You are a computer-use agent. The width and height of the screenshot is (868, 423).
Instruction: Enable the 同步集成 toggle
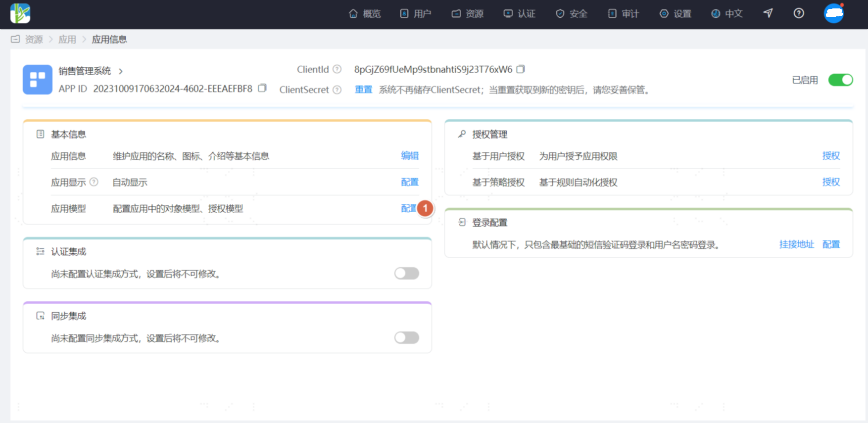pos(407,337)
